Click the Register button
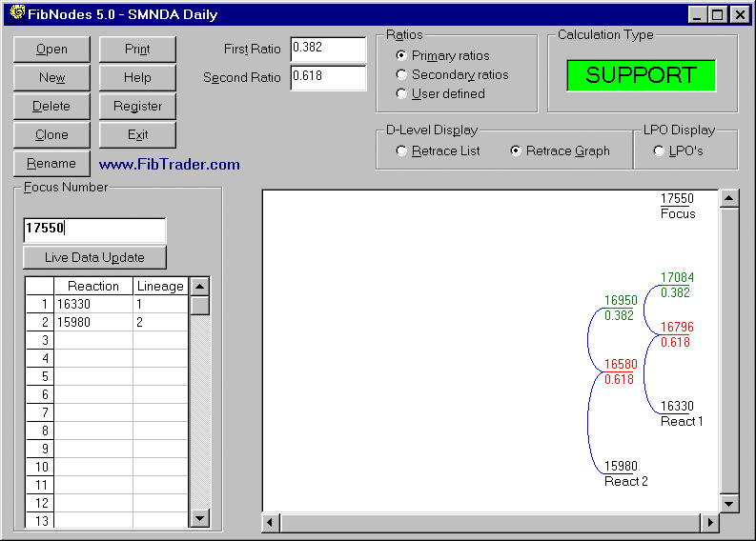Screen dimensions: 756x541 137,106
